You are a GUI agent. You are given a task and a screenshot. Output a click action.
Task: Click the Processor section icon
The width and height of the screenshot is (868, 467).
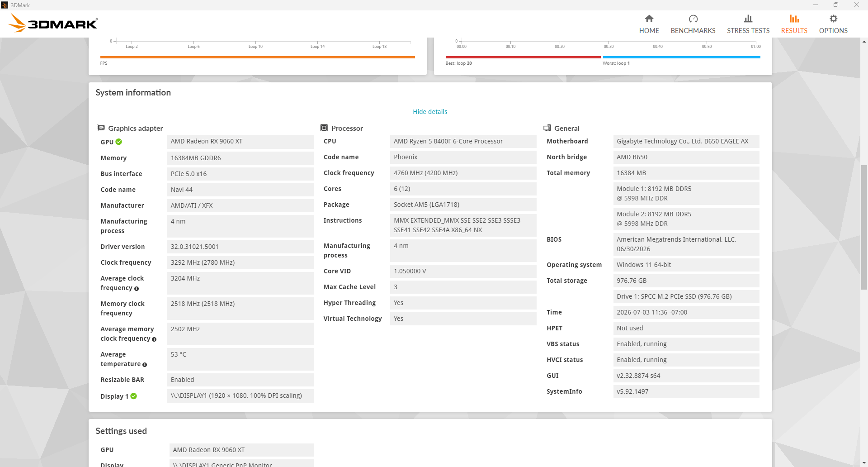324,128
